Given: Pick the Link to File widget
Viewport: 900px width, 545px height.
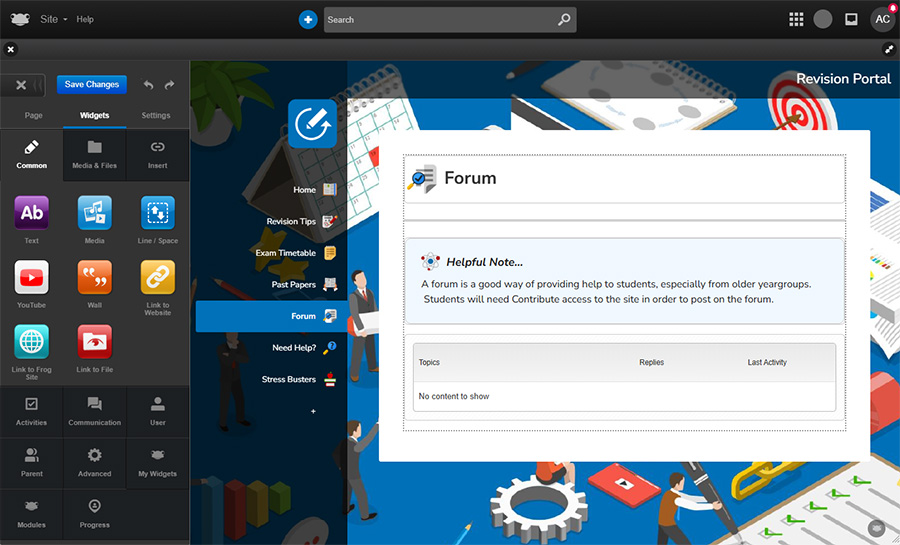Looking at the screenshot, I should (x=95, y=342).
